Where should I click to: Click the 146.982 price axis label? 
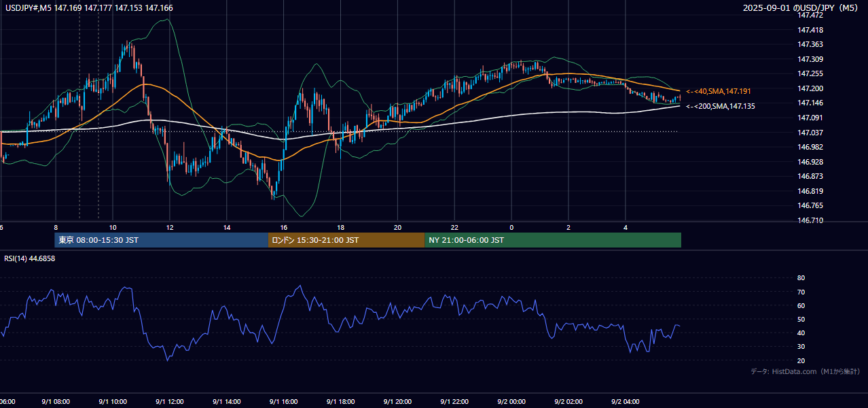pos(810,147)
